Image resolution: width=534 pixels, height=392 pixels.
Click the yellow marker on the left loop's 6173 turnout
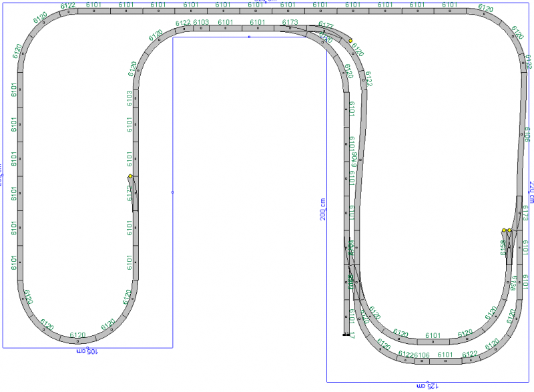coord(130,176)
